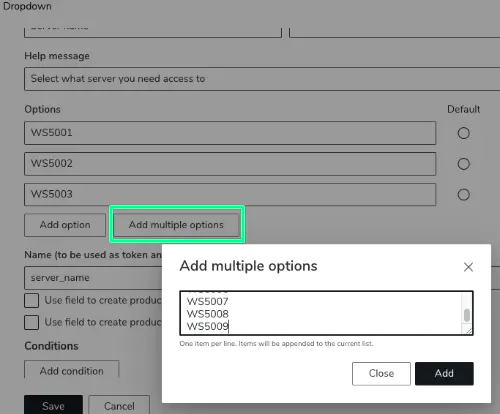Click the WS5003 option input field
This screenshot has width=500, height=414.
pyautogui.click(x=230, y=194)
